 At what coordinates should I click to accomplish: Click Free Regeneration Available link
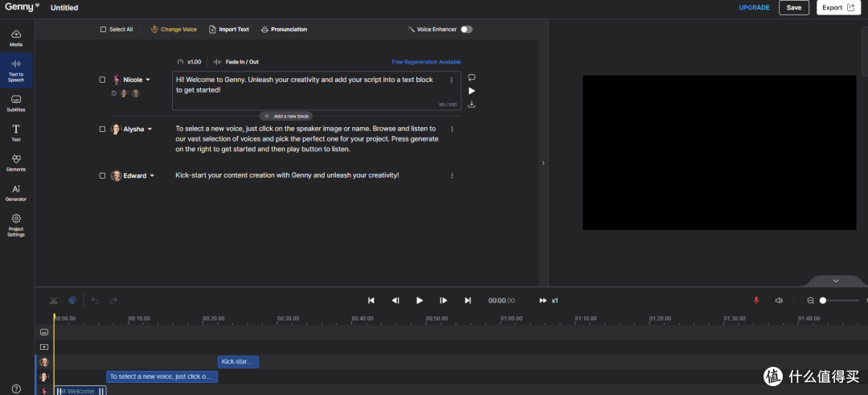(426, 62)
